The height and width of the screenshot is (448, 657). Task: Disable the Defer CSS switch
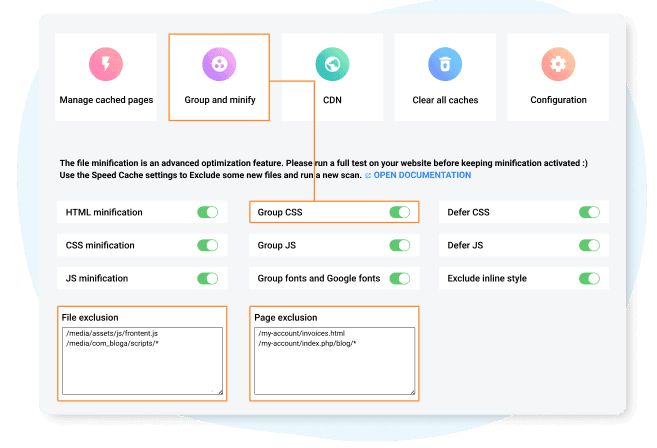590,212
